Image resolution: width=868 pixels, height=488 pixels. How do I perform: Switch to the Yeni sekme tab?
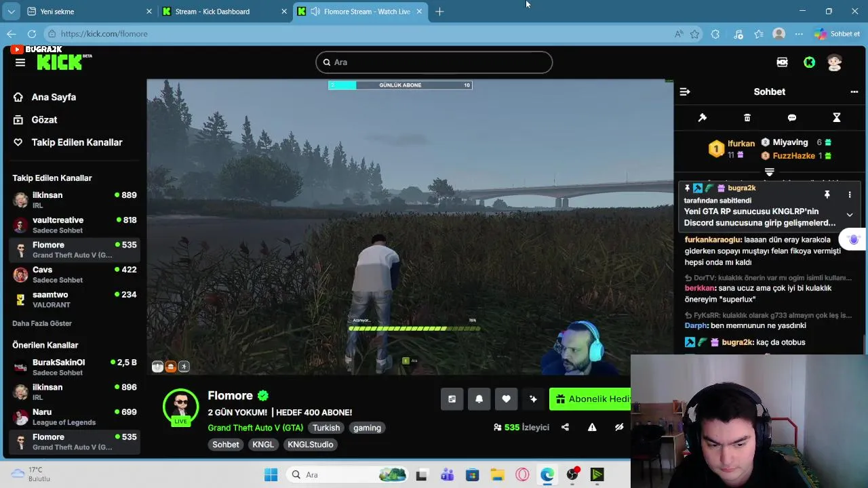tap(88, 12)
